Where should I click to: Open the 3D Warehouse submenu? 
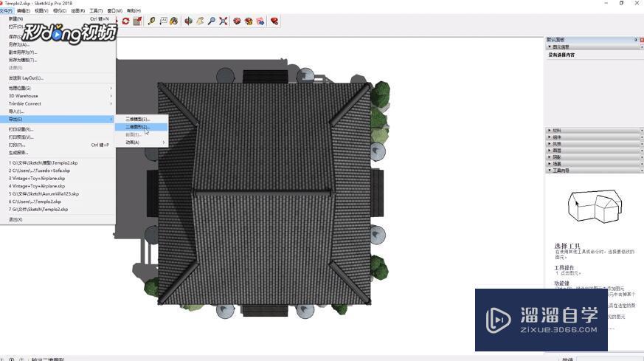[x=58, y=96]
